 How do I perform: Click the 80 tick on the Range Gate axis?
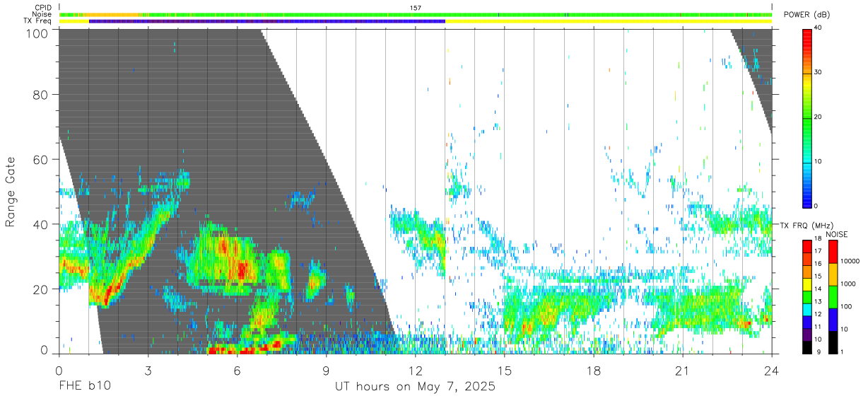40,95
